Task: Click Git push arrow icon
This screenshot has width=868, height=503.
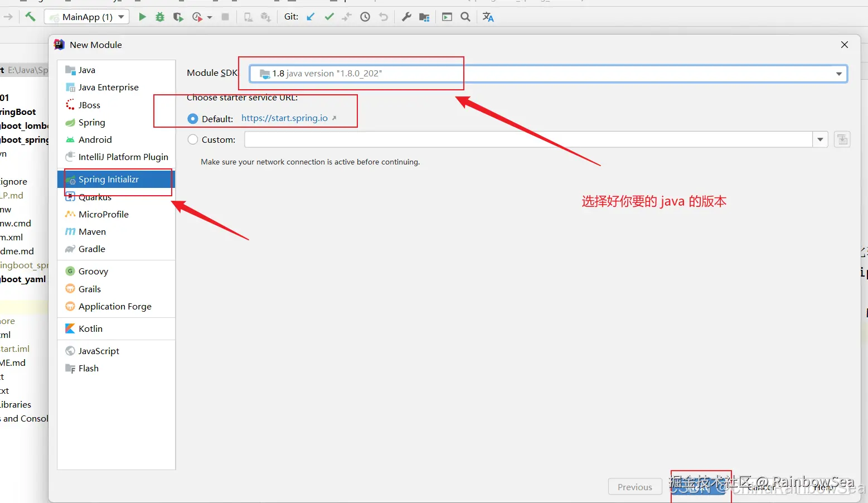Action: (x=347, y=17)
